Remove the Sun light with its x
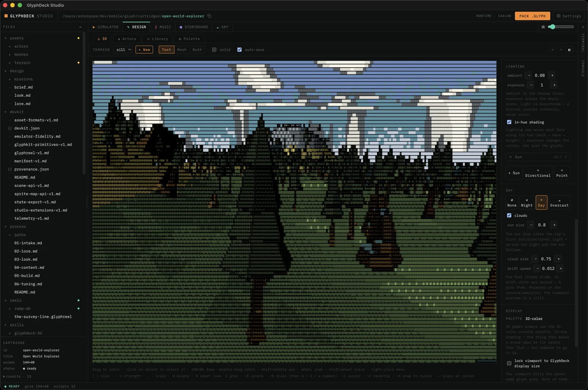Image resolution: width=588 pixels, height=390 pixels. click(566, 157)
